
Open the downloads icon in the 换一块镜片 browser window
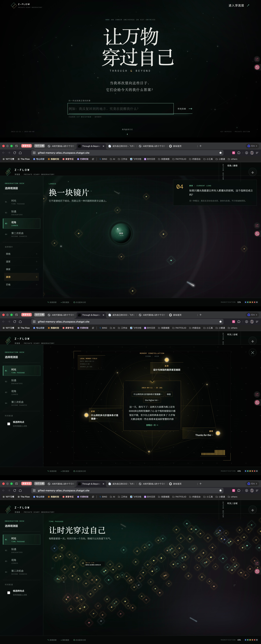[x=247, y=153]
